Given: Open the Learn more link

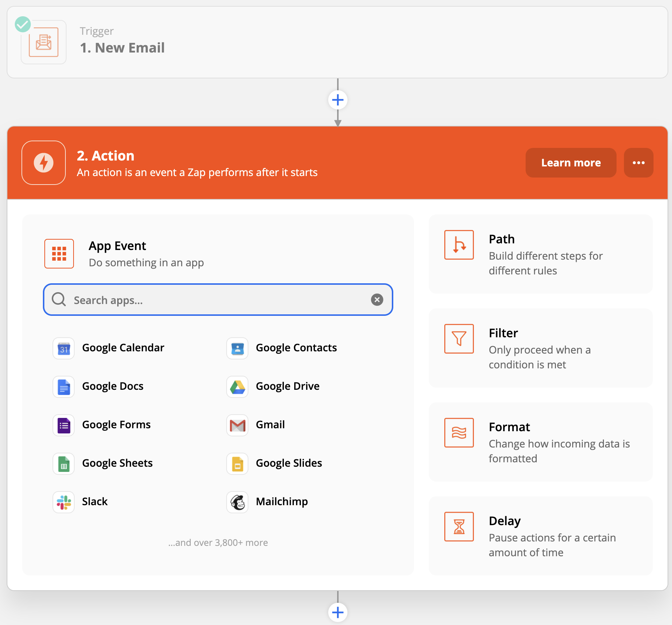Looking at the screenshot, I should 571,163.
